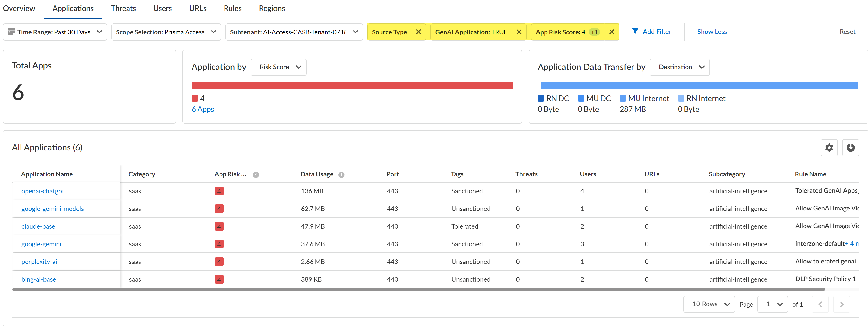Open Time Range Past 30 Days dropdown
The width and height of the screenshot is (868, 326).
pyautogui.click(x=55, y=32)
